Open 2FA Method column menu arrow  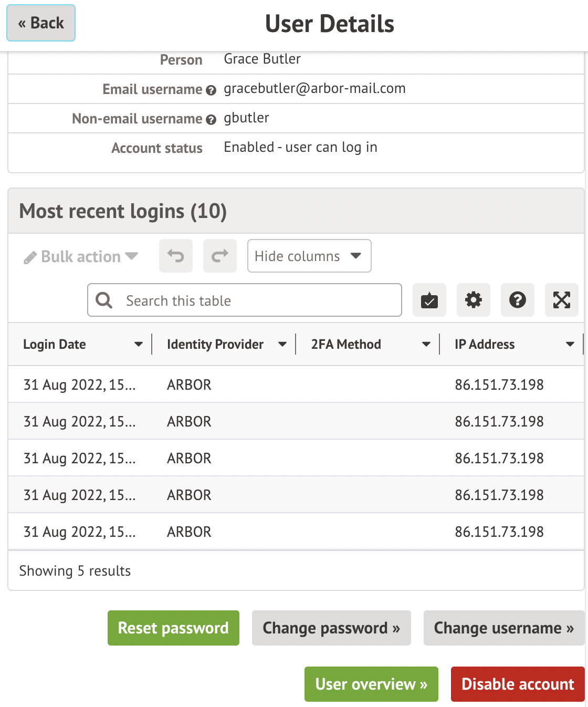[x=426, y=345]
